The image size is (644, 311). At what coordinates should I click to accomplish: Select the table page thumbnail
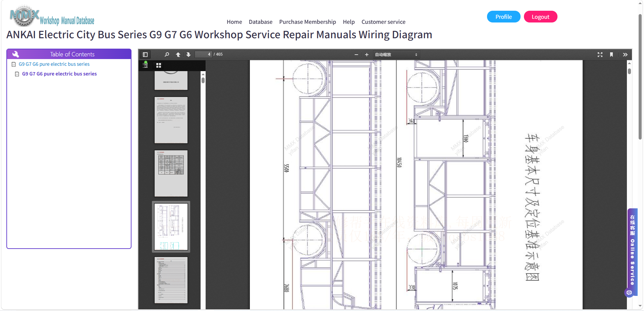(171, 173)
